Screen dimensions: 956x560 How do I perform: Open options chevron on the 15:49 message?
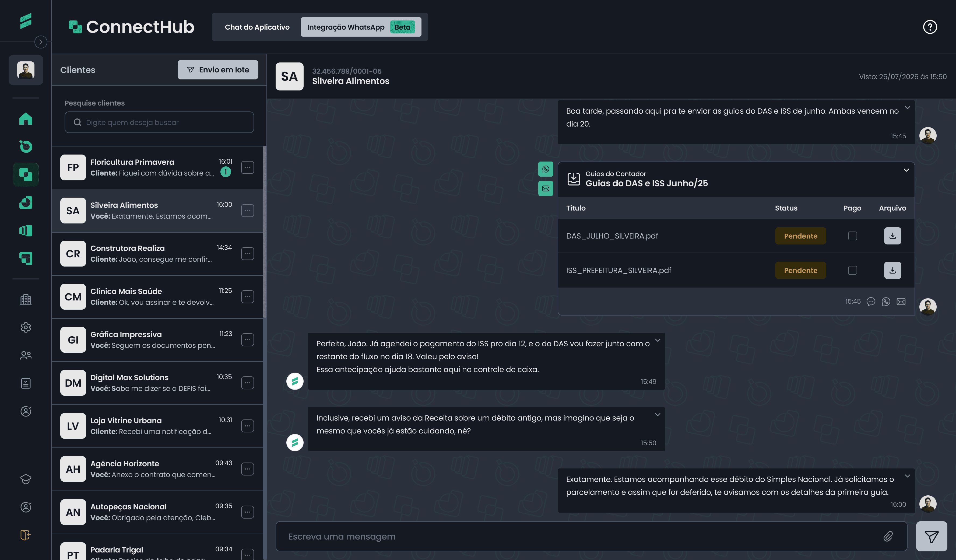pos(658,340)
